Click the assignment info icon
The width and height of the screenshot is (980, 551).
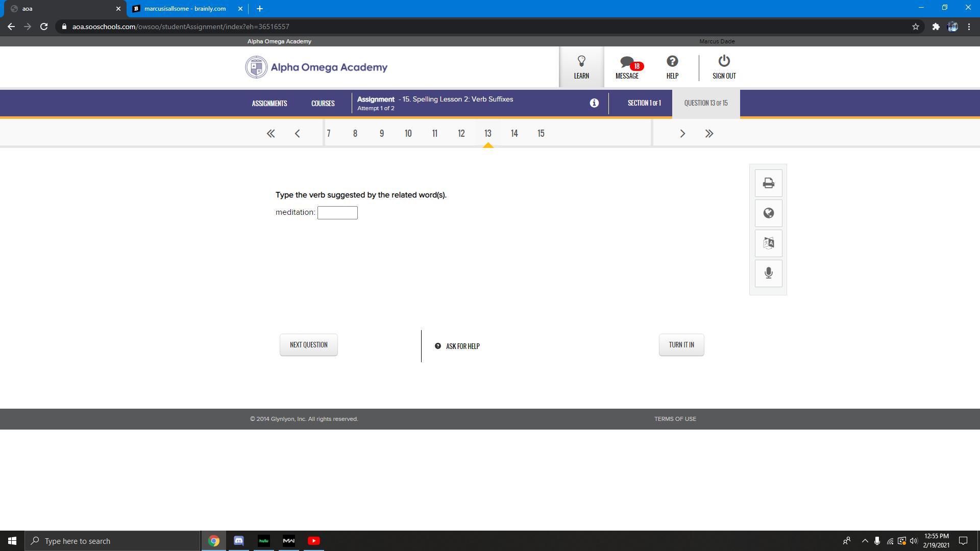pyautogui.click(x=594, y=103)
